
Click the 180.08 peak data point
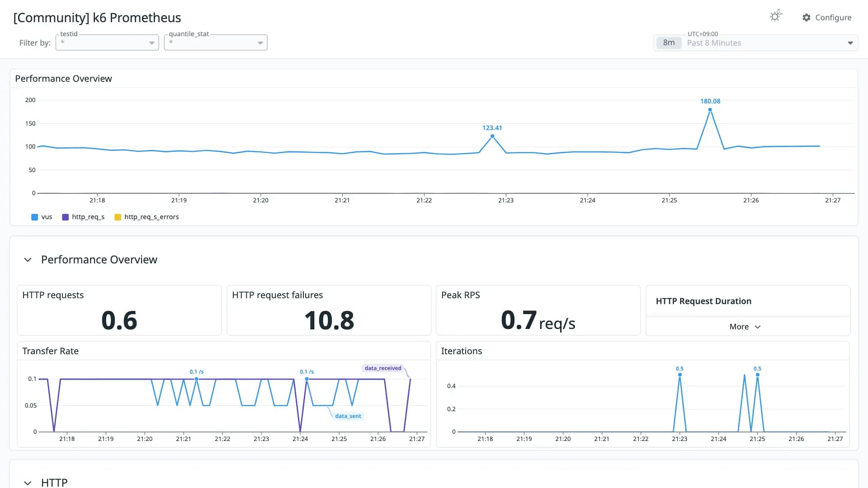click(x=710, y=110)
